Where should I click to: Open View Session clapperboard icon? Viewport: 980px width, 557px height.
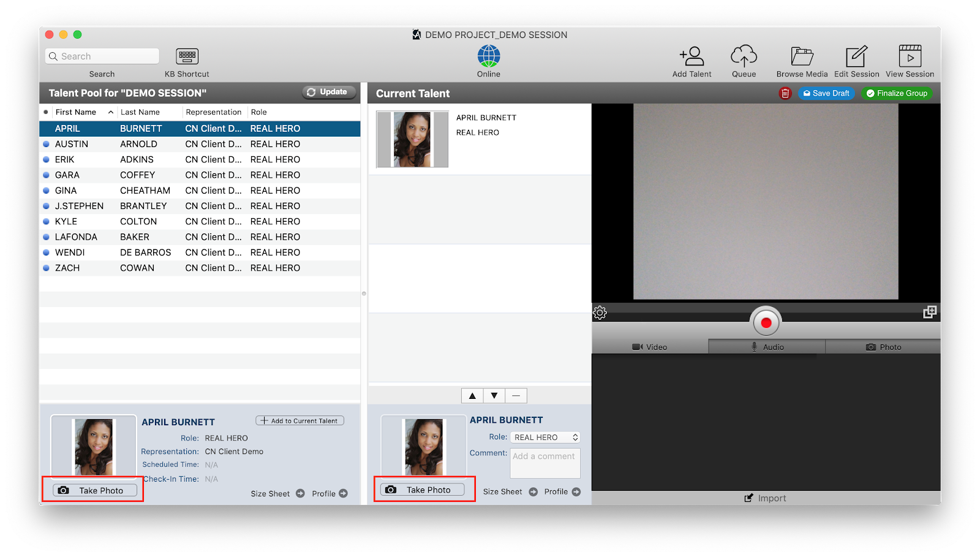(910, 56)
